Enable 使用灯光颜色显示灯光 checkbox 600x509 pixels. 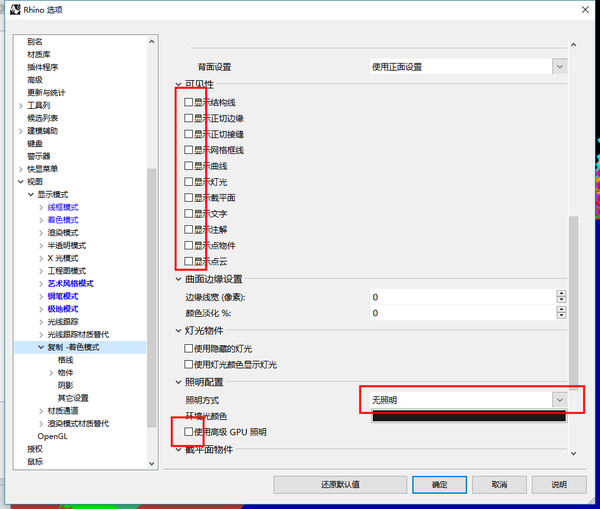188,364
